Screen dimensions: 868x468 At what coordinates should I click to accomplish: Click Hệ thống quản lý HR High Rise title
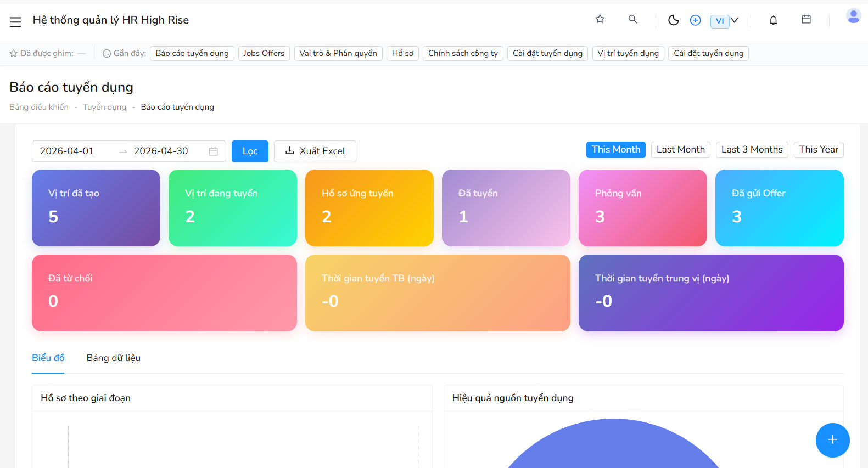pyautogui.click(x=111, y=20)
